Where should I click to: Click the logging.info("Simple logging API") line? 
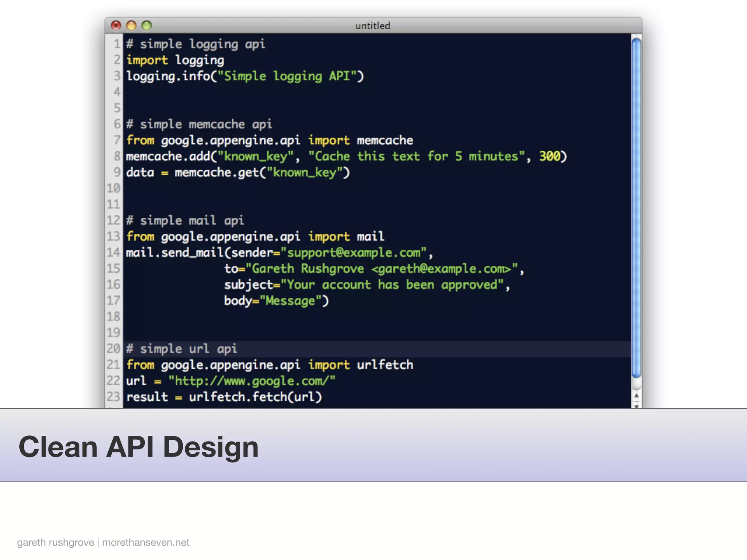click(x=245, y=76)
